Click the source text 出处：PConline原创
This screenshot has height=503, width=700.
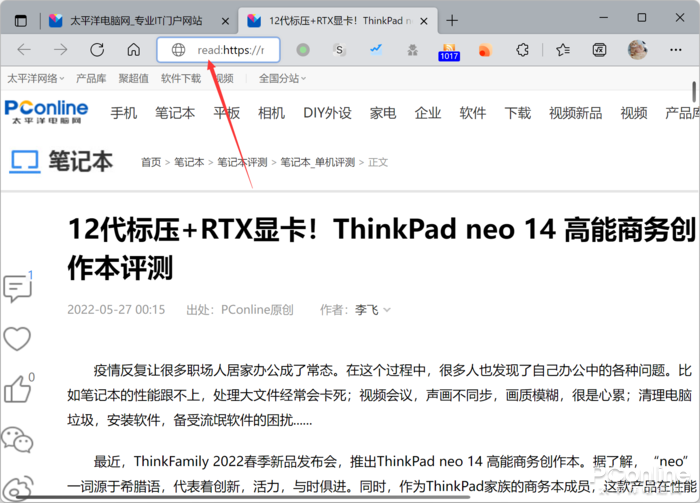tap(240, 310)
